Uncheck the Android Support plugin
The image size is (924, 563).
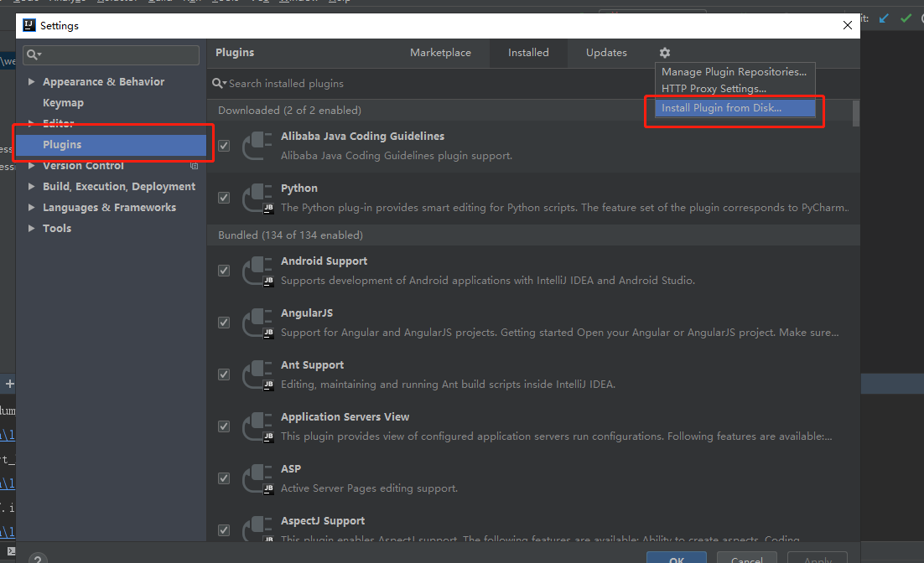[x=224, y=271]
